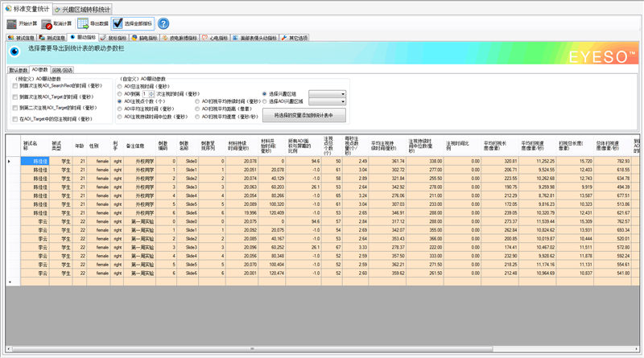Image resolution: width=644 pixels, height=358 pixels.
Task: Click the 开始计算 button label
Action: pos(28,24)
